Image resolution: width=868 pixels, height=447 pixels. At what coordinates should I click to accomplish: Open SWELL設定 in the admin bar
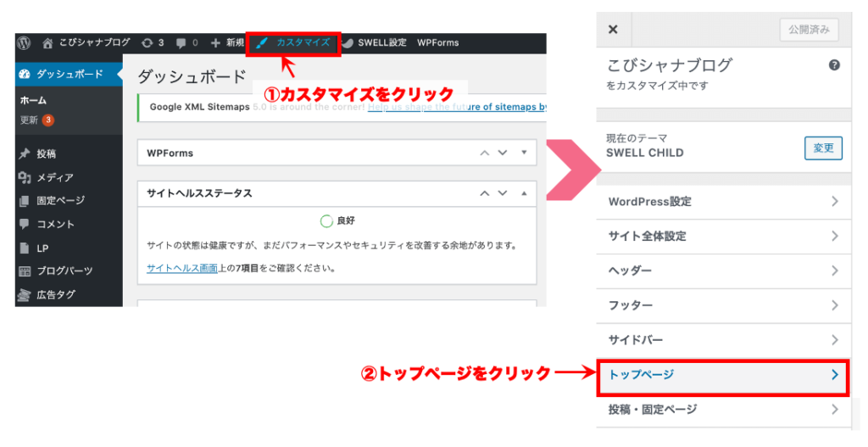coord(382,42)
